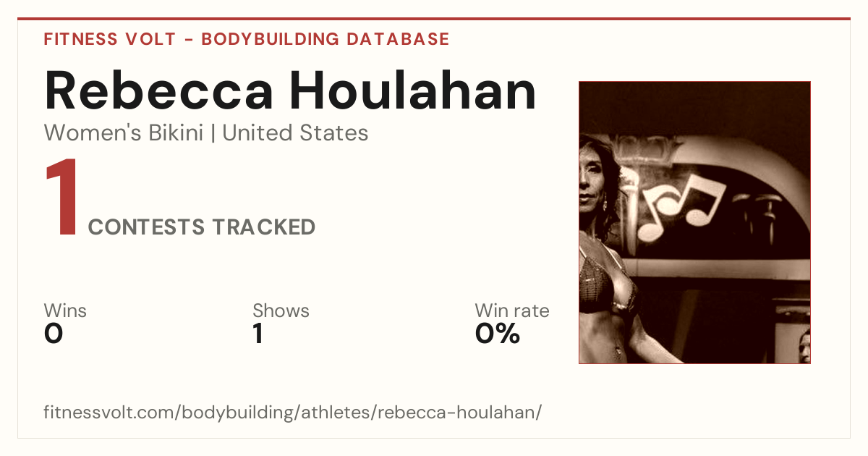This screenshot has height=456, width=868.
Task: Click the word Rebecca in the title
Action: tap(159, 91)
